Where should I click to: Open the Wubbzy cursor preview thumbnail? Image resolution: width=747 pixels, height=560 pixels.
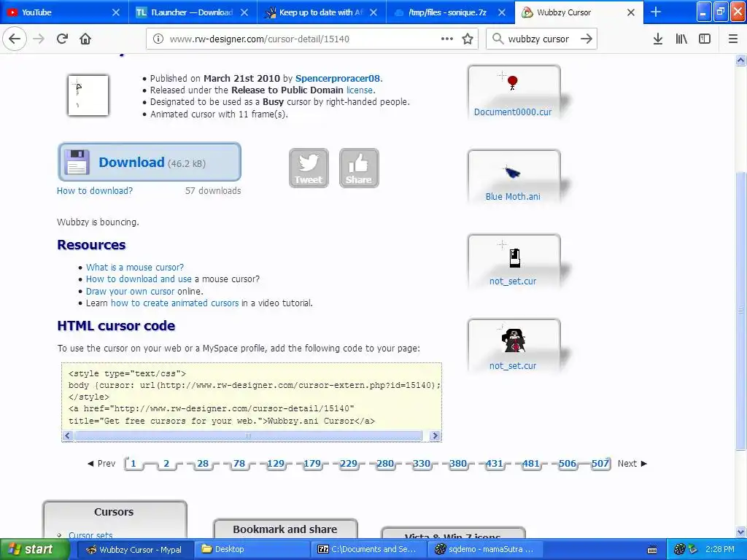[x=88, y=96]
